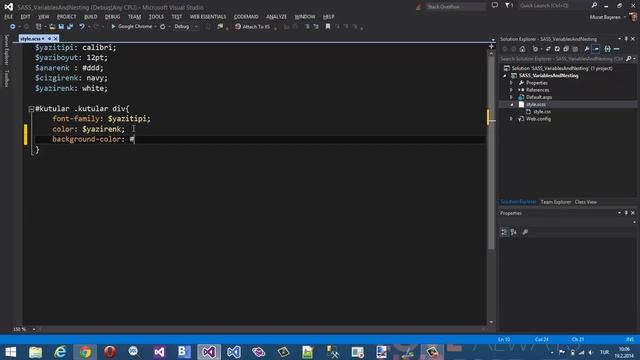The width and height of the screenshot is (640, 360).
Task: Open the Toolbox side tab
Action: [6, 78]
